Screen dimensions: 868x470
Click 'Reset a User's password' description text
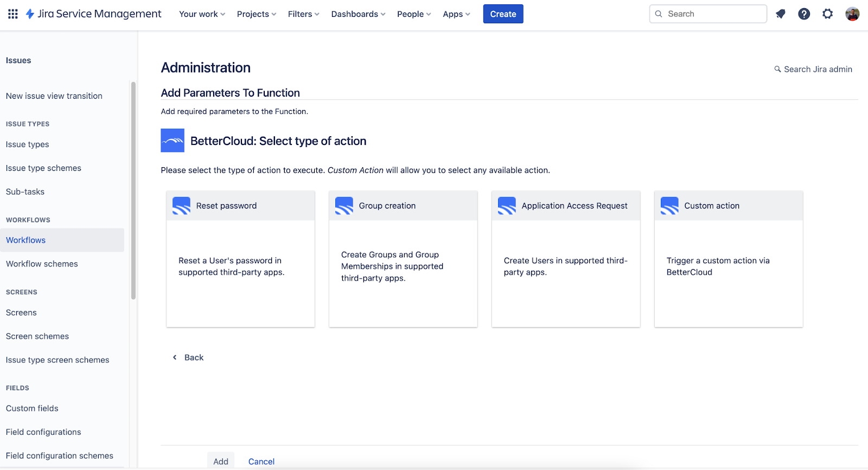point(232,266)
